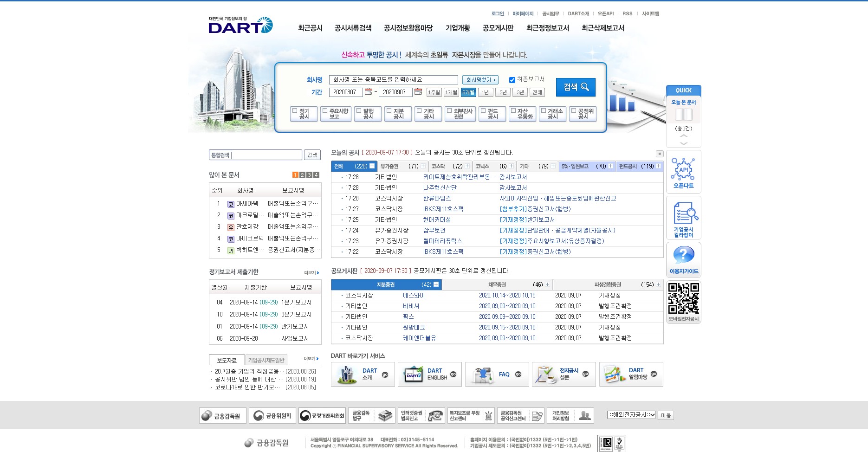Expand the 유가증권 tab plus icon
Image resolution: width=868 pixels, height=452 pixels.
[423, 166]
